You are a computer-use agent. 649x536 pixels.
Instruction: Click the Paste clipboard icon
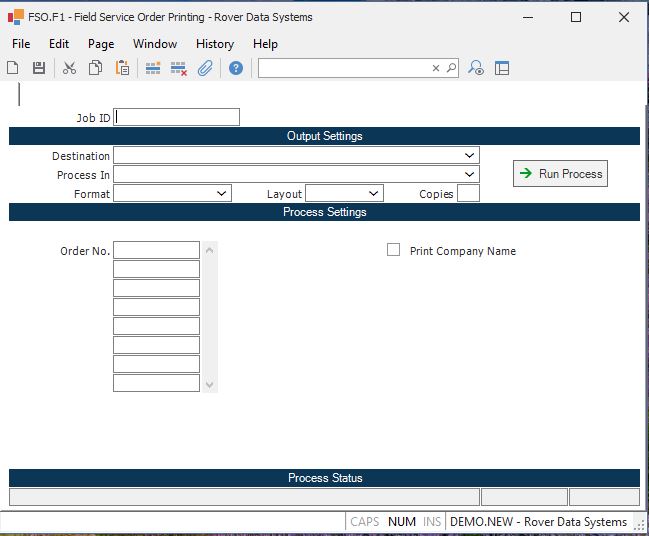[x=122, y=68]
